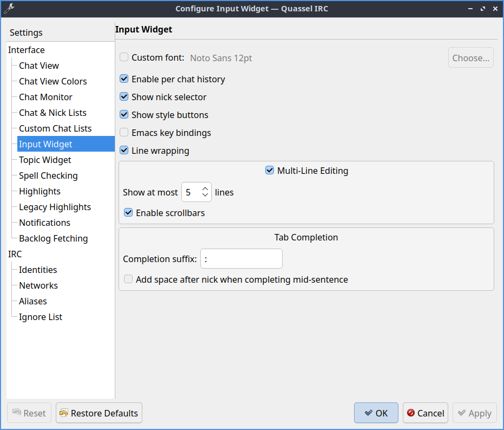Click the Completion suffix text field
504x430 pixels.
[x=241, y=259]
